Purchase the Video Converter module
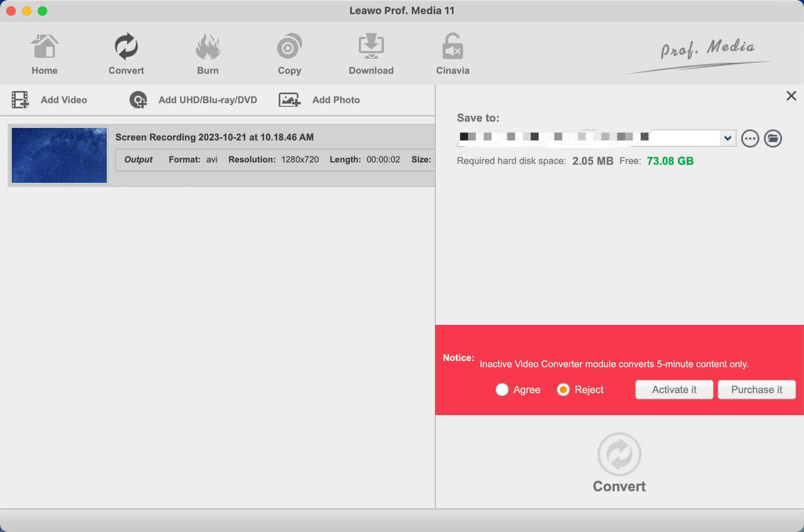This screenshot has width=804, height=532. pos(756,390)
